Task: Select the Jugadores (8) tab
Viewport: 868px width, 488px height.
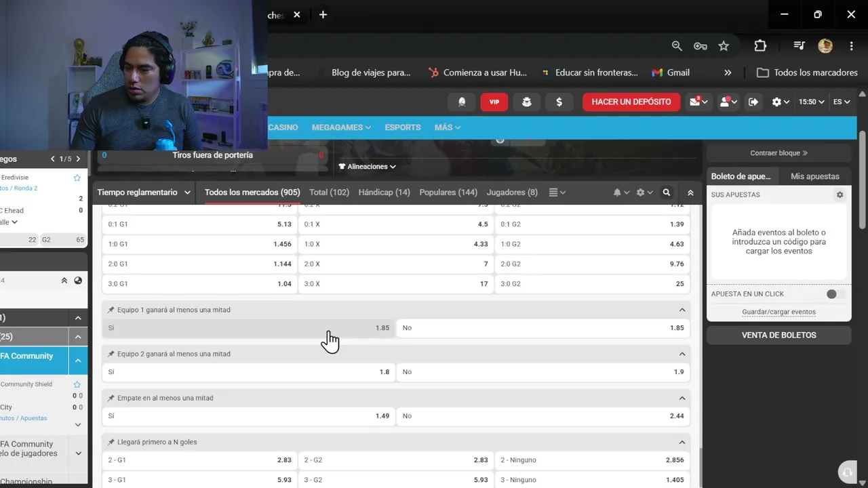Action: click(512, 192)
